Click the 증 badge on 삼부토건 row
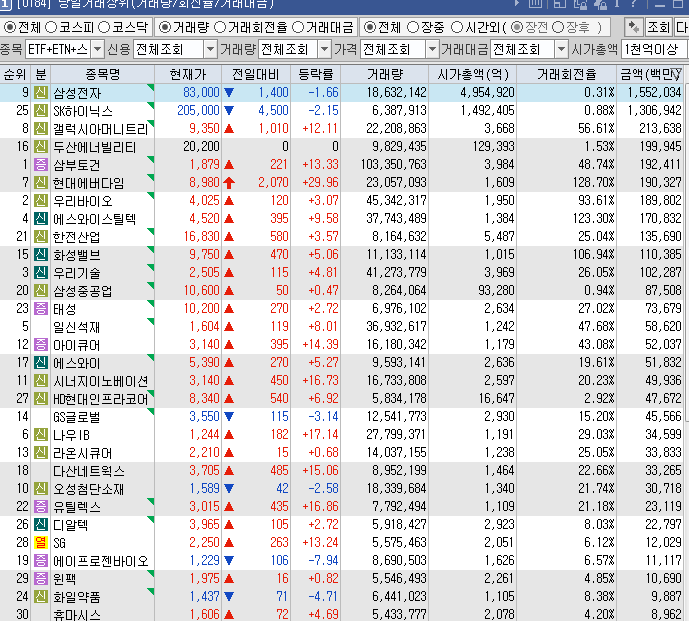Image resolution: width=689 pixels, height=621 pixels. click(41, 164)
